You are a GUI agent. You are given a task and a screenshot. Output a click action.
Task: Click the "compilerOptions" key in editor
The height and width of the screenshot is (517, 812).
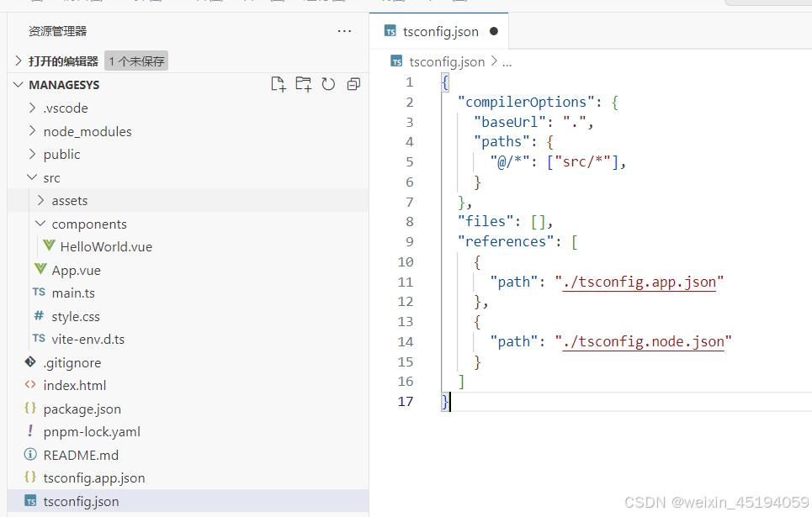point(526,103)
